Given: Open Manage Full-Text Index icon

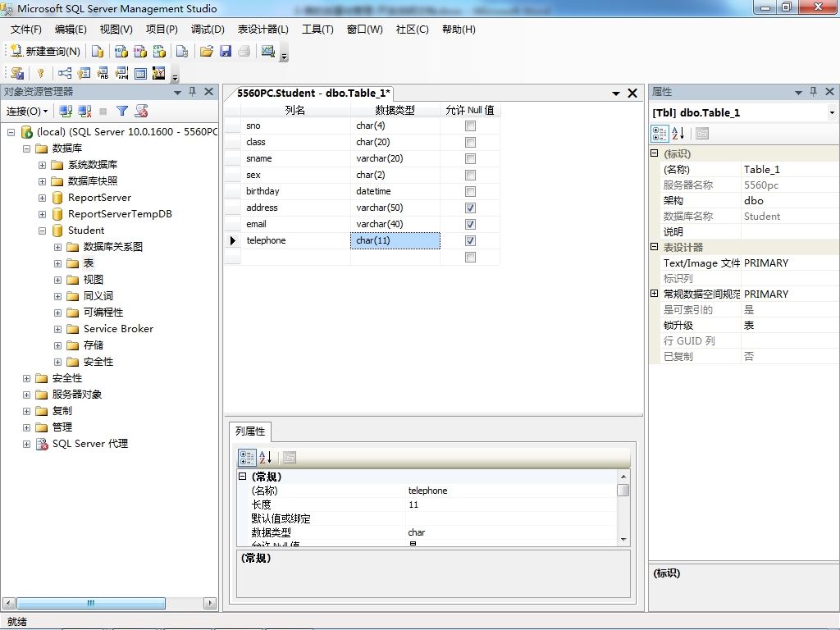Looking at the screenshot, I should pos(103,73).
